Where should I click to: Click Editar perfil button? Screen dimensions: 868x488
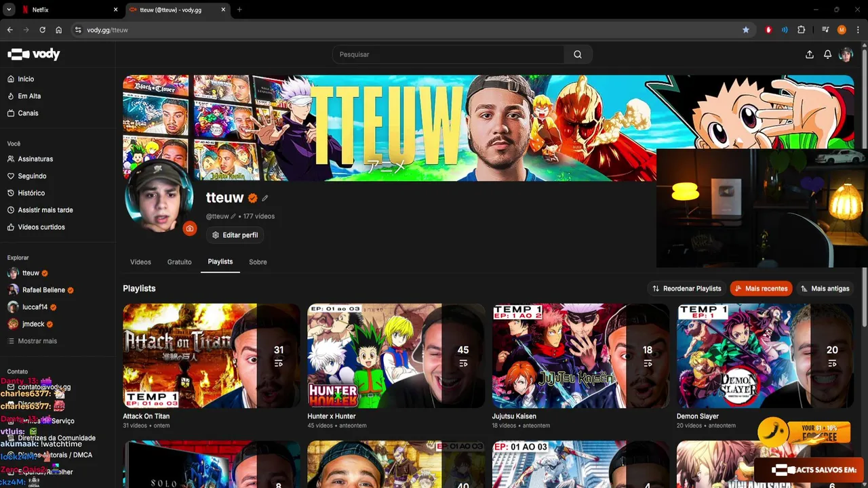tap(235, 235)
